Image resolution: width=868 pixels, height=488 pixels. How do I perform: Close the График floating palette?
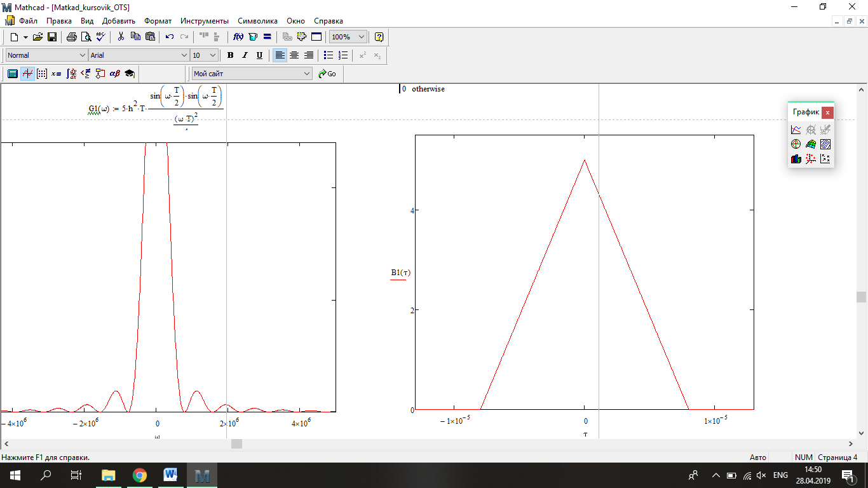click(x=827, y=112)
